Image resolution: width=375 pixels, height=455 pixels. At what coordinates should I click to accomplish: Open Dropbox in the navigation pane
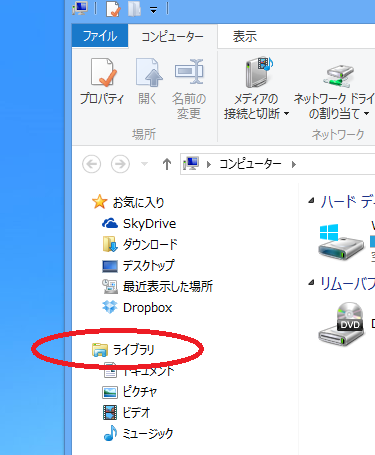coord(147,307)
